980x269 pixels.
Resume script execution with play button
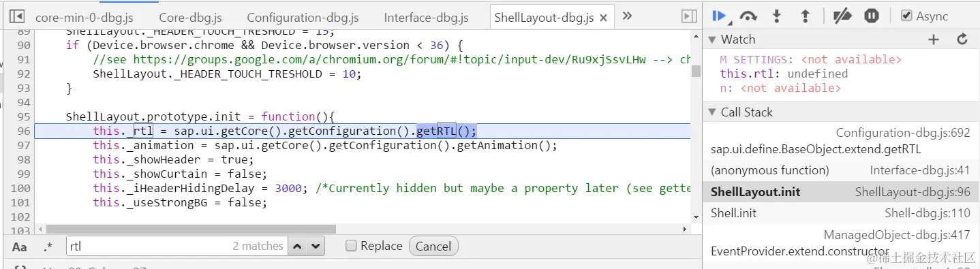point(720,16)
